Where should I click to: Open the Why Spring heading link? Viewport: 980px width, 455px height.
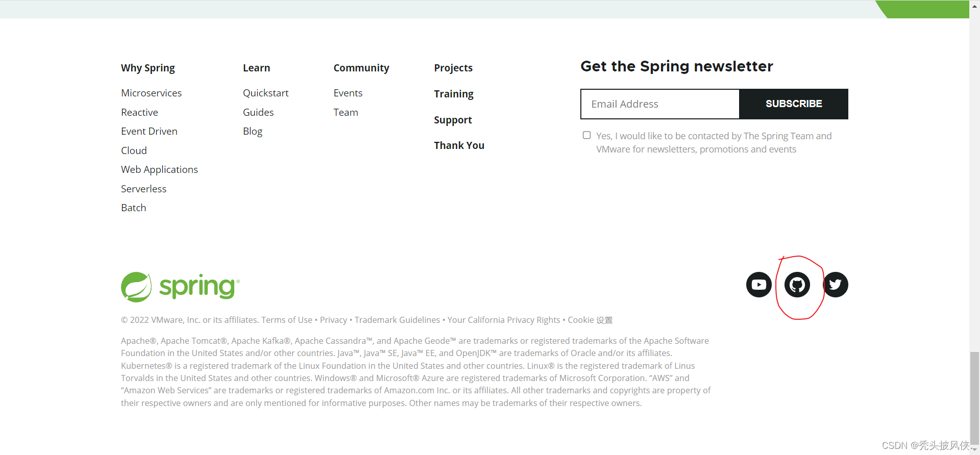point(148,68)
